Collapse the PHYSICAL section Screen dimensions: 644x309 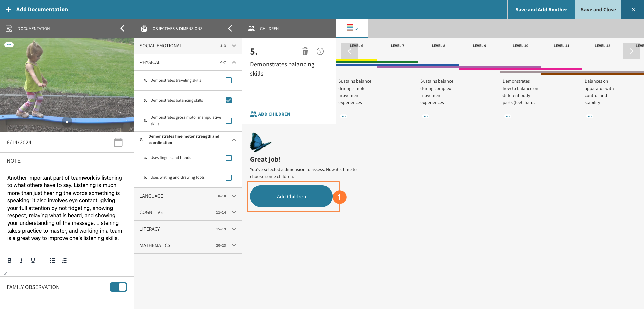(234, 62)
